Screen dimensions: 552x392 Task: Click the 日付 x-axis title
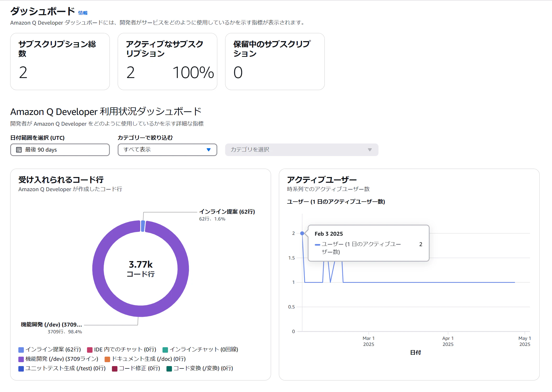coord(415,353)
